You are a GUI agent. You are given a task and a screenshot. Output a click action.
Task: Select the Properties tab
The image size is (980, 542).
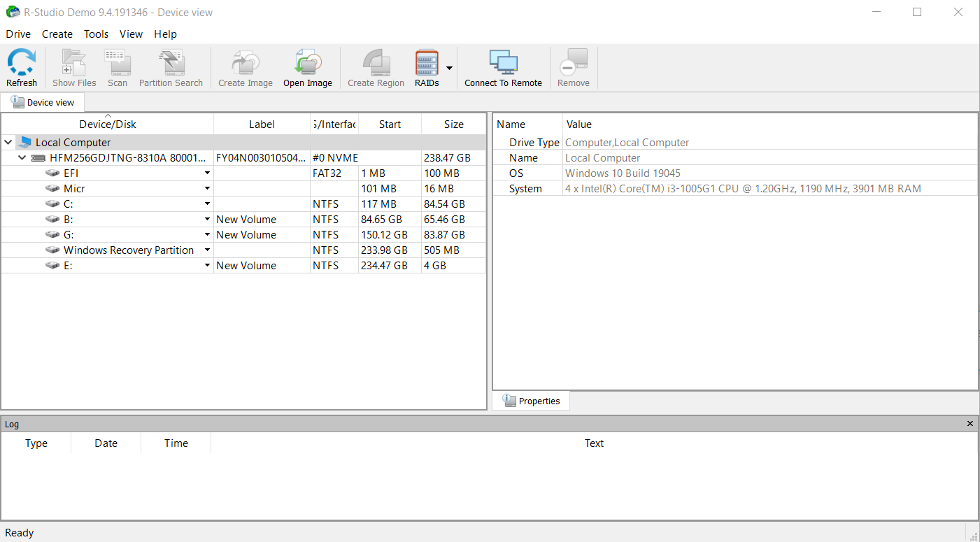531,401
